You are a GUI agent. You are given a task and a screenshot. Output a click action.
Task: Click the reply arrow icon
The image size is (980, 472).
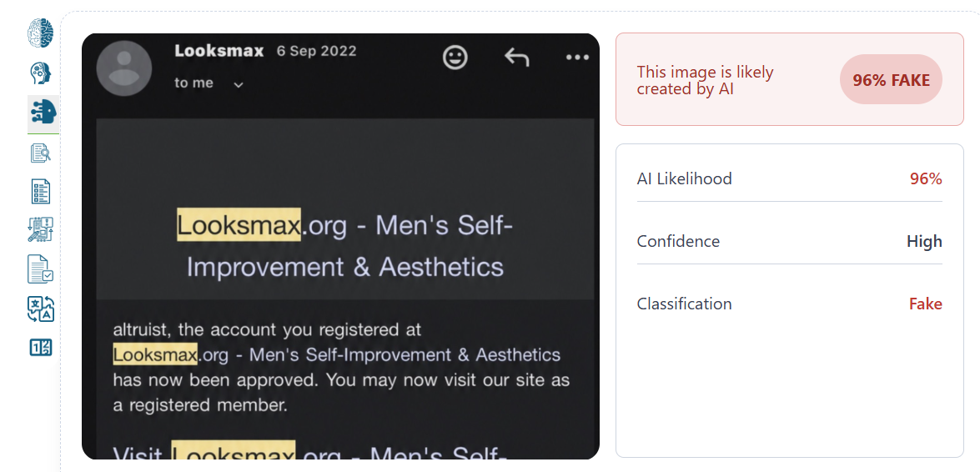click(x=517, y=58)
